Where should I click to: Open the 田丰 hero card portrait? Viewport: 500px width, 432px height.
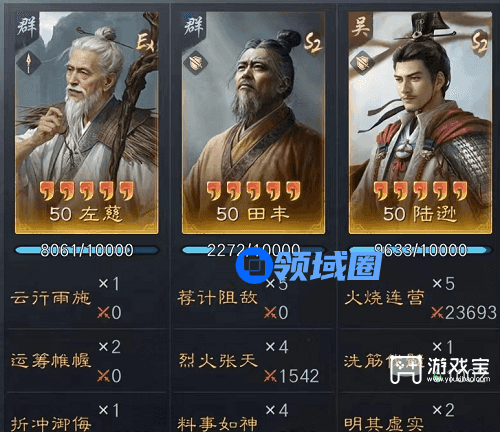click(x=253, y=123)
